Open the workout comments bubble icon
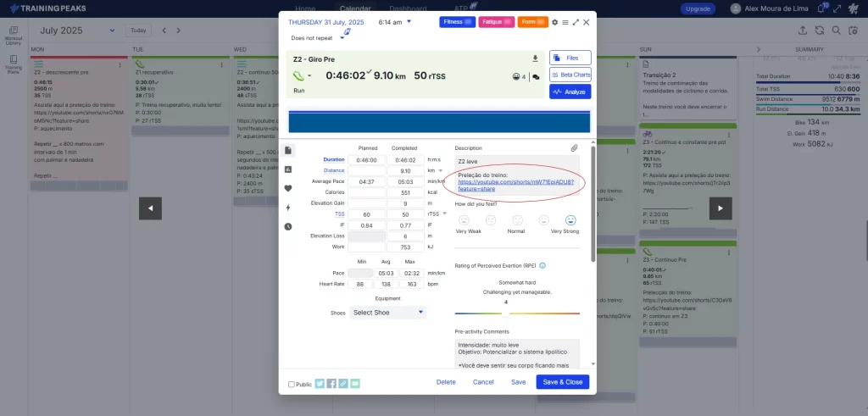Screen dimensions: 868x416 [x=536, y=77]
